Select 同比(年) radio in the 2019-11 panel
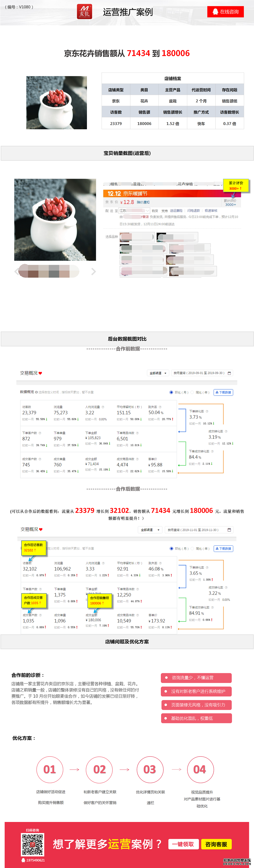The width and height of the screenshot is (254, 868). pyautogui.click(x=192, y=549)
